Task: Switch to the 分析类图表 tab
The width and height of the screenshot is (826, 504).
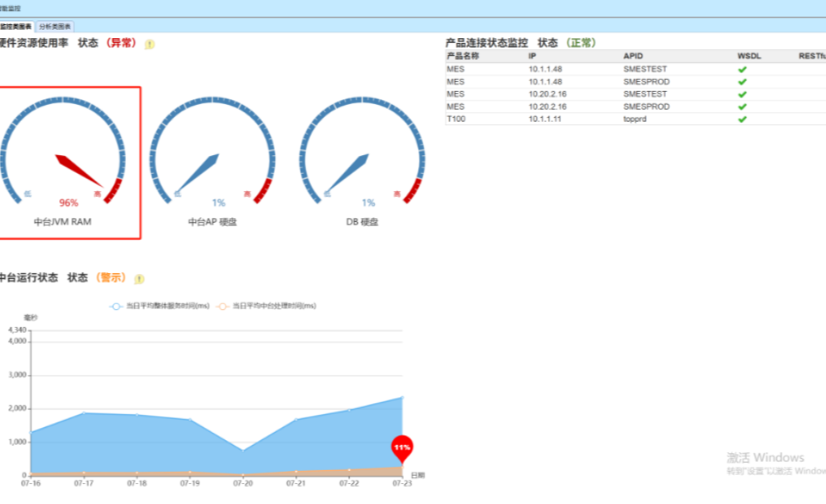Action: pyautogui.click(x=55, y=26)
